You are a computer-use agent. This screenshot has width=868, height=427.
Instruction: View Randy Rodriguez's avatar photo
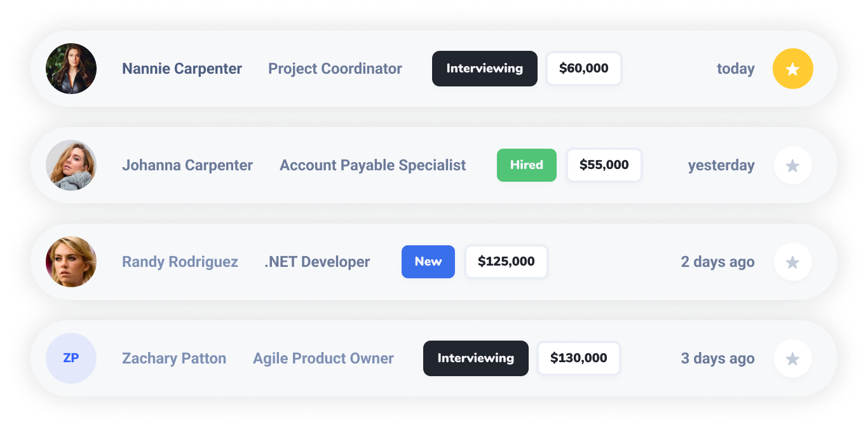click(71, 262)
